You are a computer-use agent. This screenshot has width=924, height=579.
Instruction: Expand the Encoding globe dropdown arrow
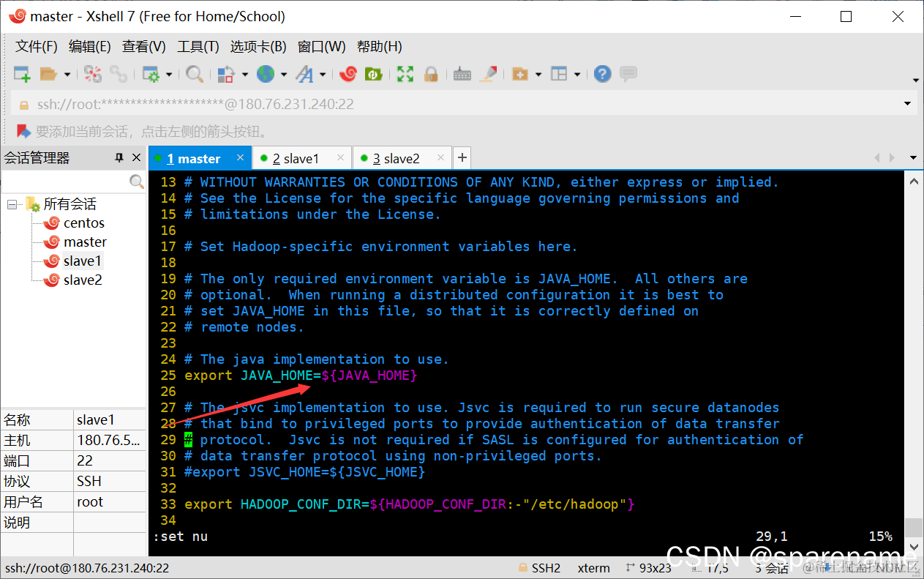[x=284, y=74]
